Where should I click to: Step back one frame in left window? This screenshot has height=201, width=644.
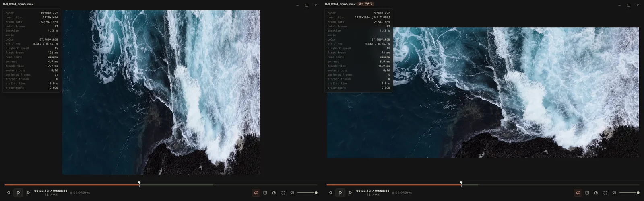pyautogui.click(x=8, y=193)
